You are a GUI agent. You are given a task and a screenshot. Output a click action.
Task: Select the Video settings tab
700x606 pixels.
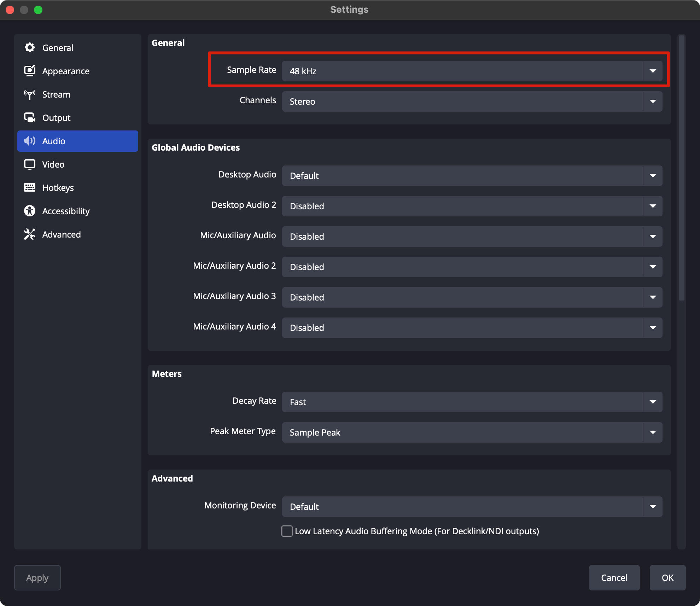click(x=78, y=164)
